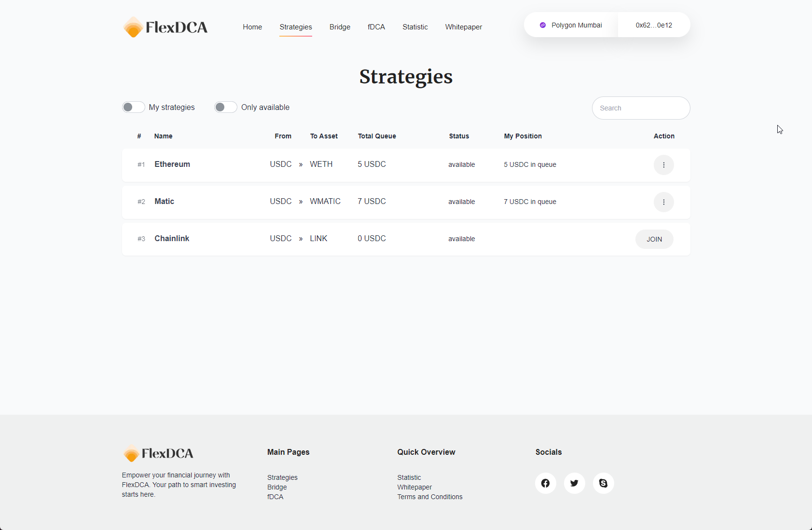The image size is (812, 530).
Task: Click the #3 row number
Action: click(141, 239)
